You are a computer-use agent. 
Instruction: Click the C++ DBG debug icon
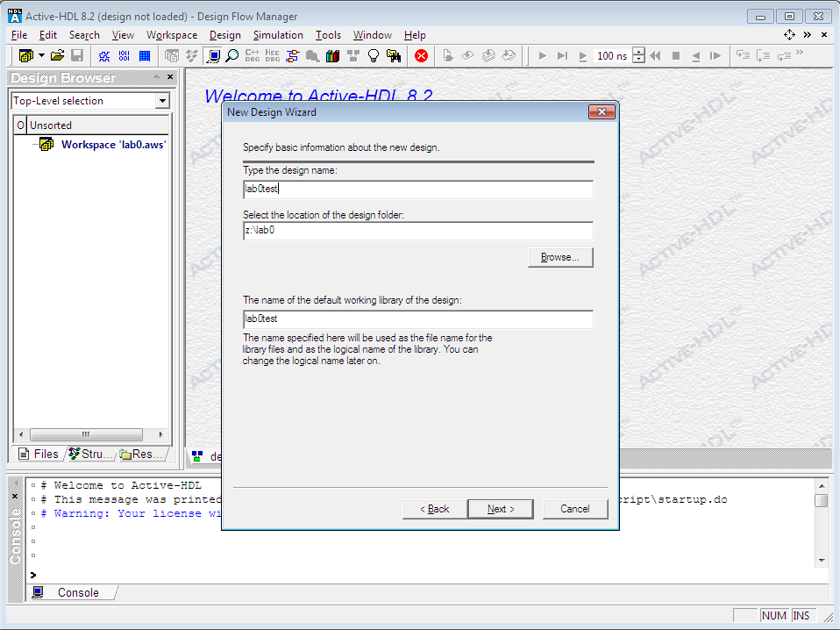tap(253, 56)
